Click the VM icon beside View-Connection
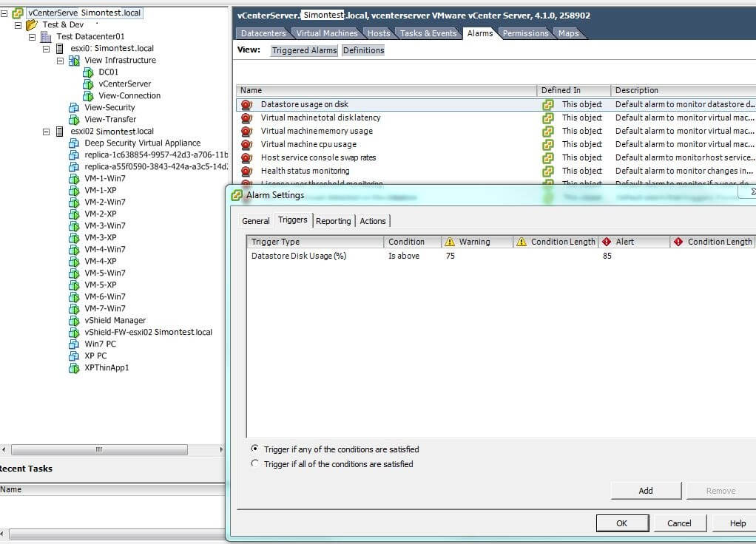The width and height of the screenshot is (756, 544). coord(88,96)
